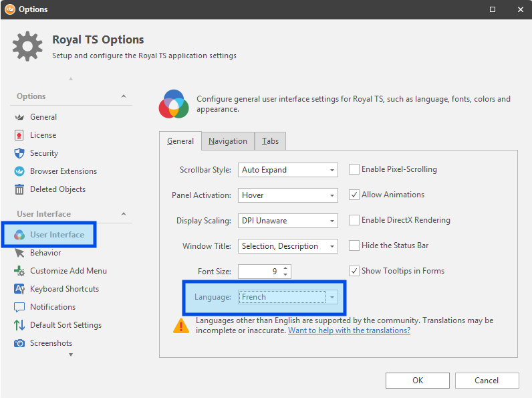Click the OK button

tap(418, 381)
